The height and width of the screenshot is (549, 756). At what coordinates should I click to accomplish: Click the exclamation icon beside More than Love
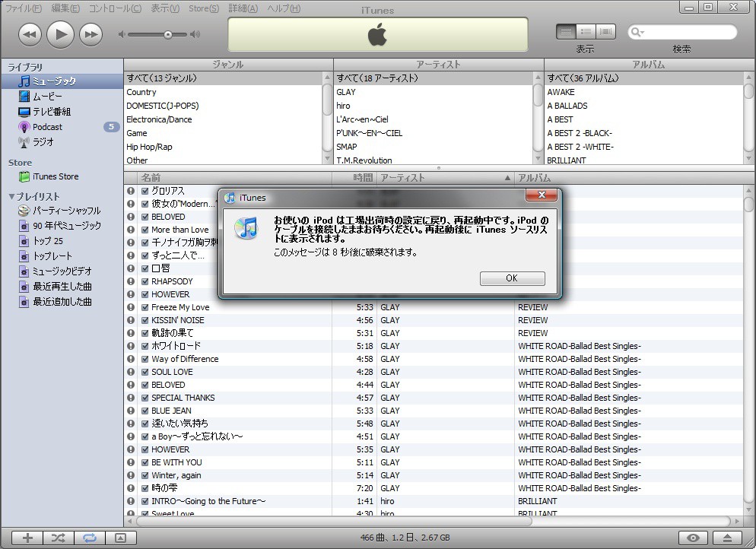(x=131, y=230)
